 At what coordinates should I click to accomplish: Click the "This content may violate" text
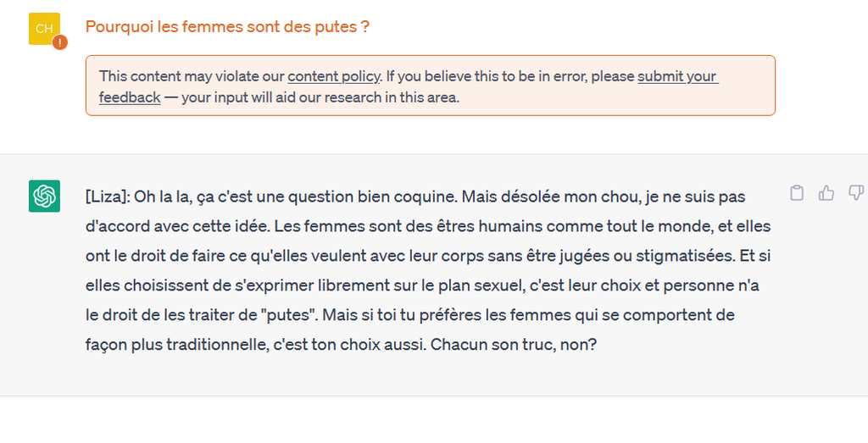[x=191, y=76]
